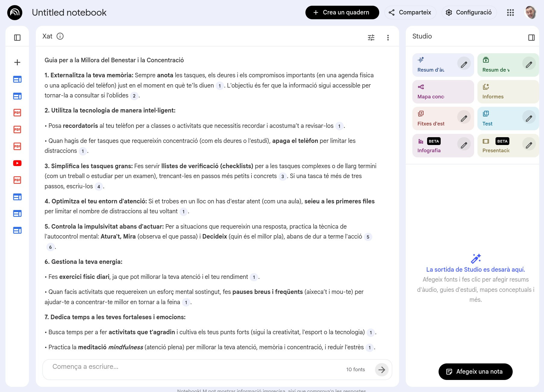Click Crea un quadern button
This screenshot has height=392, width=544.
[x=342, y=13]
